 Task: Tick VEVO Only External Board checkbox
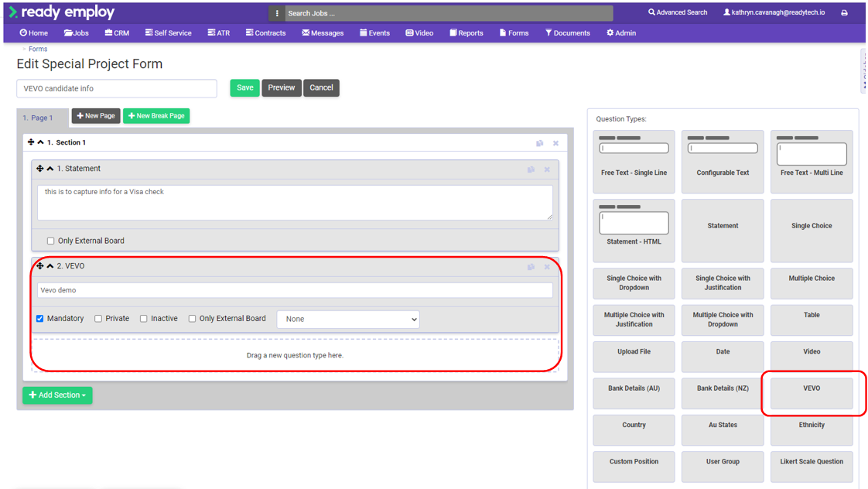pos(192,319)
